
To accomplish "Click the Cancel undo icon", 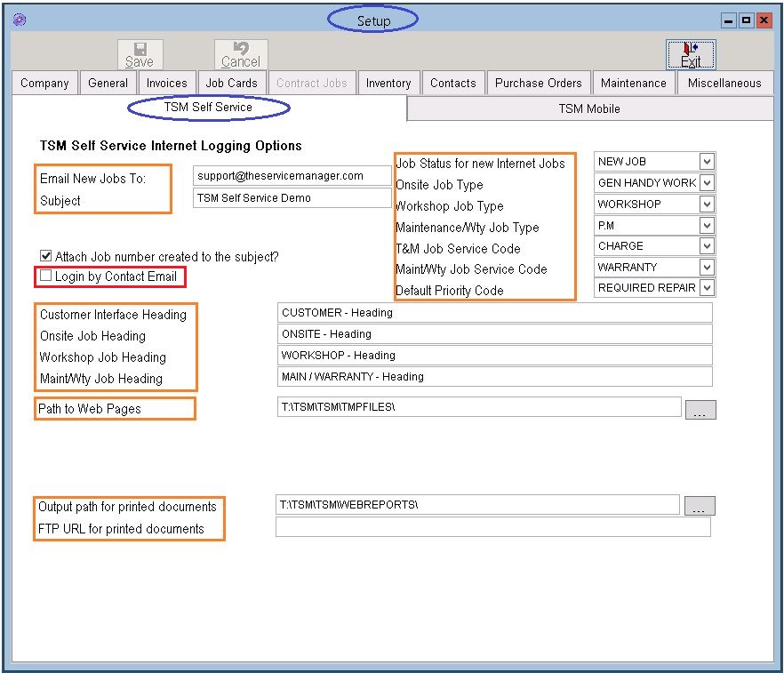I will click(x=240, y=48).
